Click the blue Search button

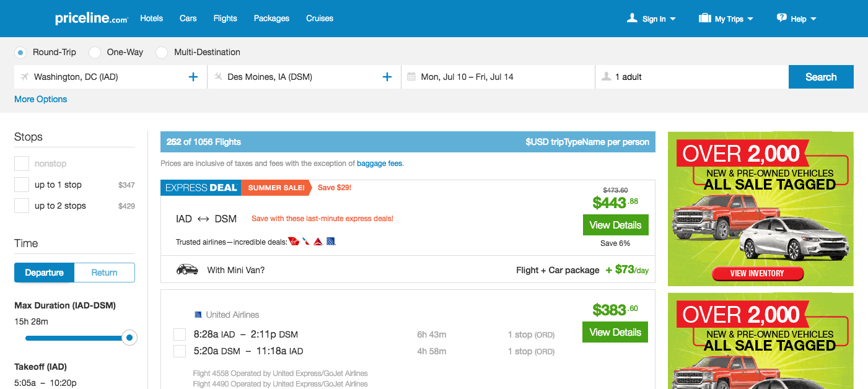click(x=821, y=77)
